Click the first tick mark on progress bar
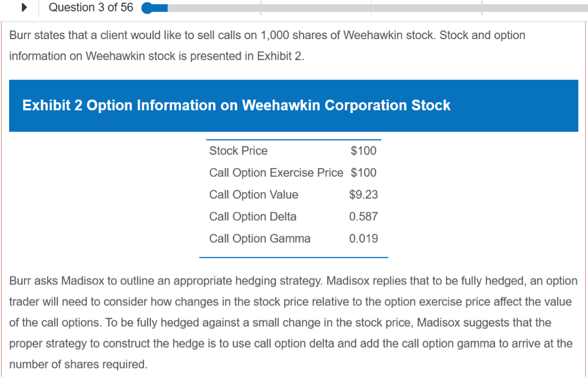 tap(260, 8)
